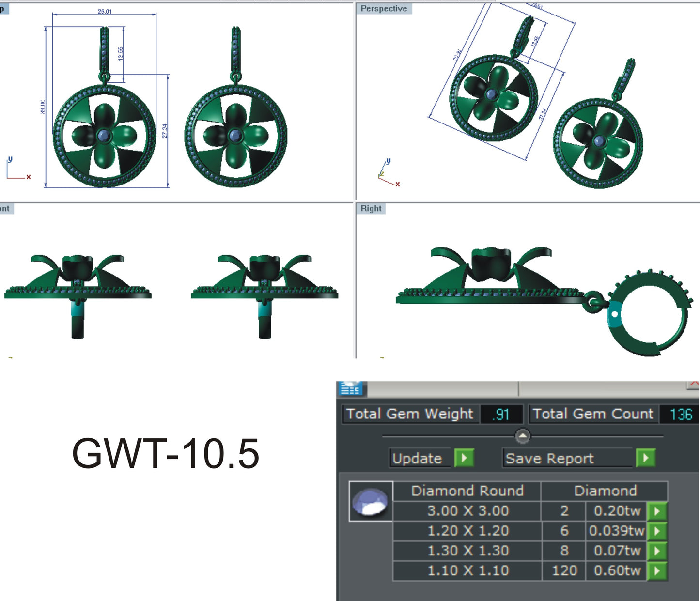700x601 pixels.
Task: Collapse the gem totals section with round arrow
Action: [522, 436]
